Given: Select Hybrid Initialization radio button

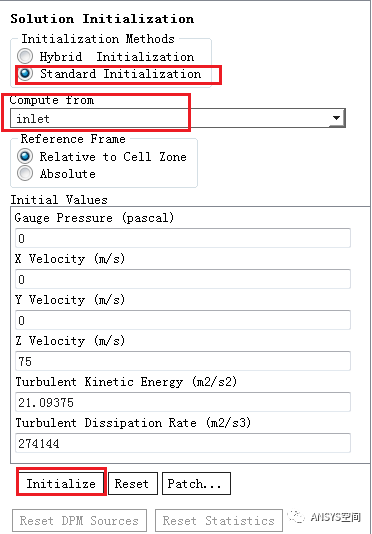Looking at the screenshot, I should 25,56.
